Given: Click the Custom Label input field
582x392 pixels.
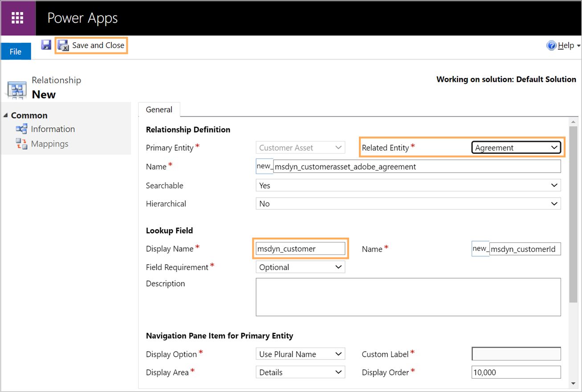Looking at the screenshot, I should point(516,354).
